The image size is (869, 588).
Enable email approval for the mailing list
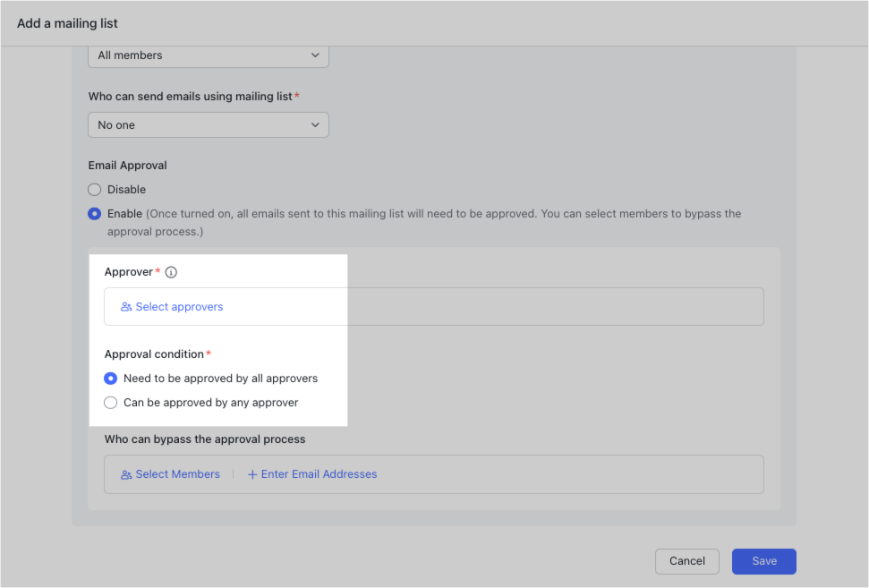point(94,213)
